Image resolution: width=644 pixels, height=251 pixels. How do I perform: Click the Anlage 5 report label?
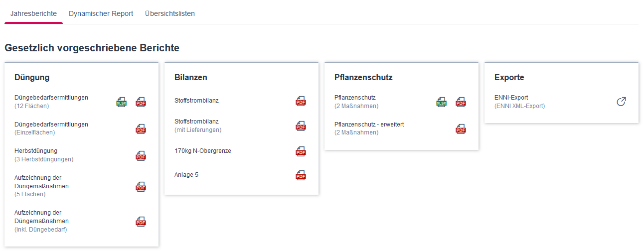[186, 175]
